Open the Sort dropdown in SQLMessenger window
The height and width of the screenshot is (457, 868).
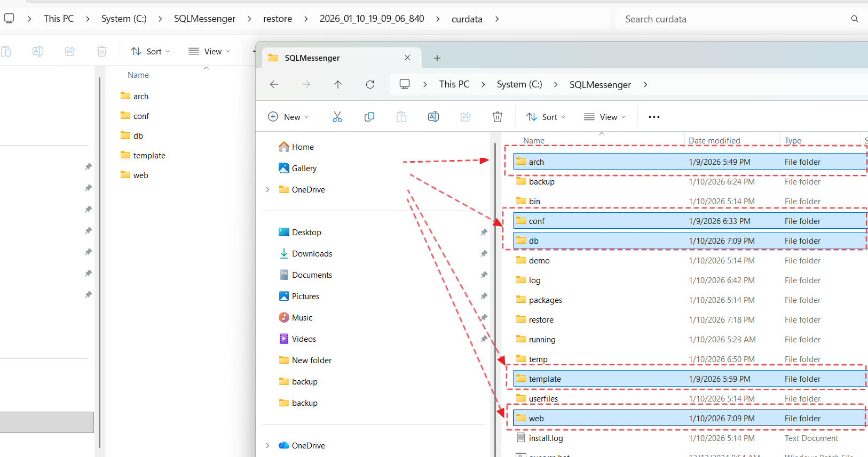546,117
